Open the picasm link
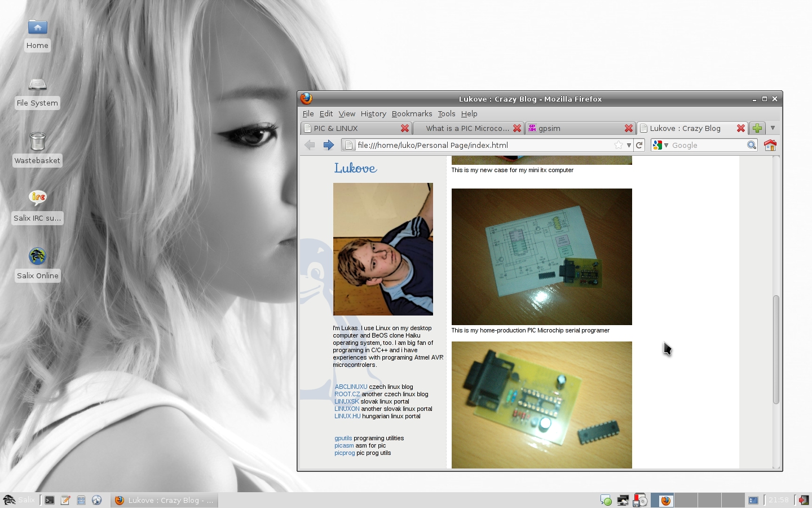The image size is (812, 508). point(344,445)
